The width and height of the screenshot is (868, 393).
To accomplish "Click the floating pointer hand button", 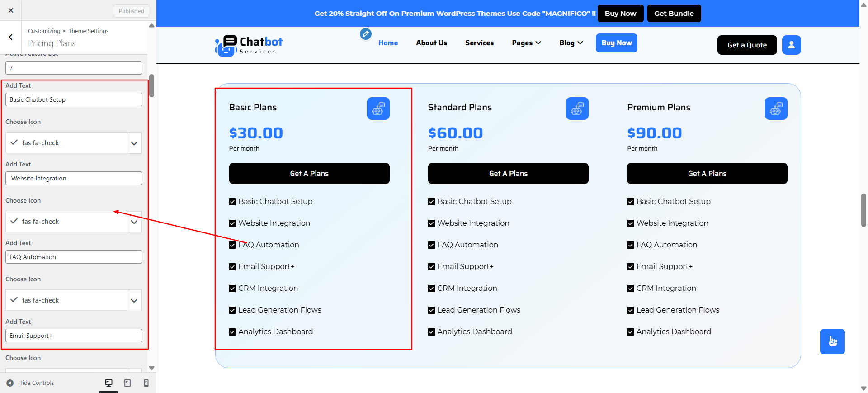I will 833,341.
